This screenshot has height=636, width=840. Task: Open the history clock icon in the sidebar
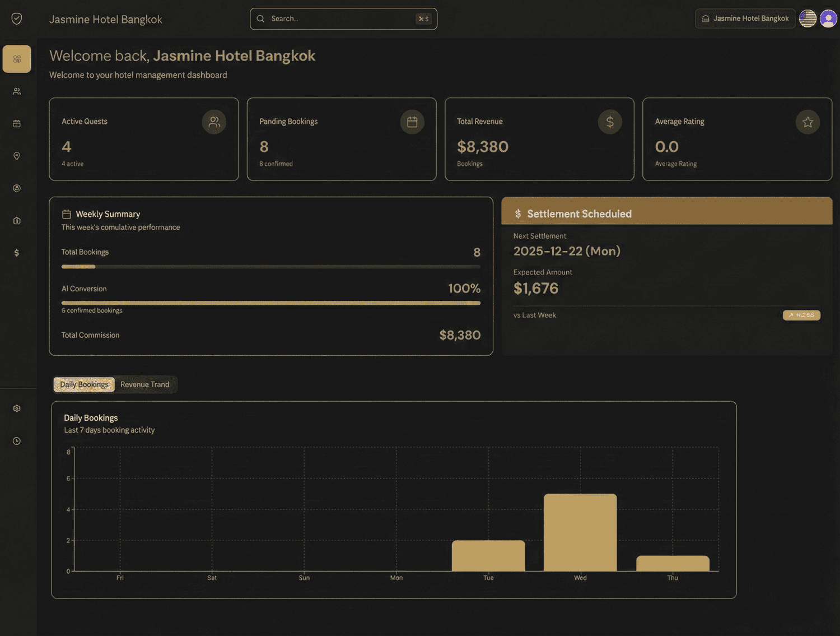(17, 441)
